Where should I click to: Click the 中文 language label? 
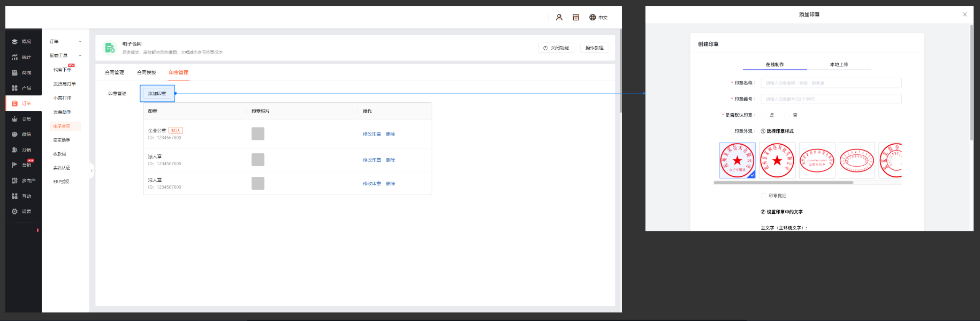(x=603, y=18)
